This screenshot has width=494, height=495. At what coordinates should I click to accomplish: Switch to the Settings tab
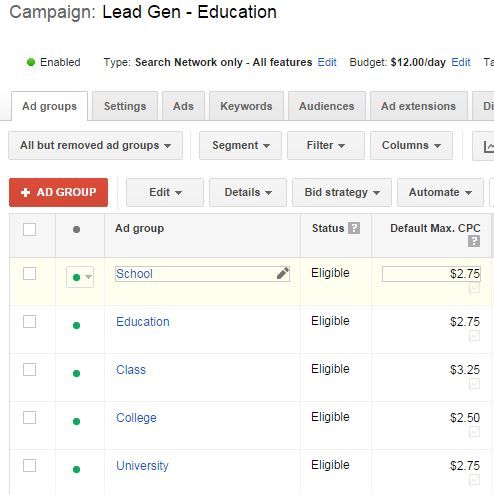(125, 106)
